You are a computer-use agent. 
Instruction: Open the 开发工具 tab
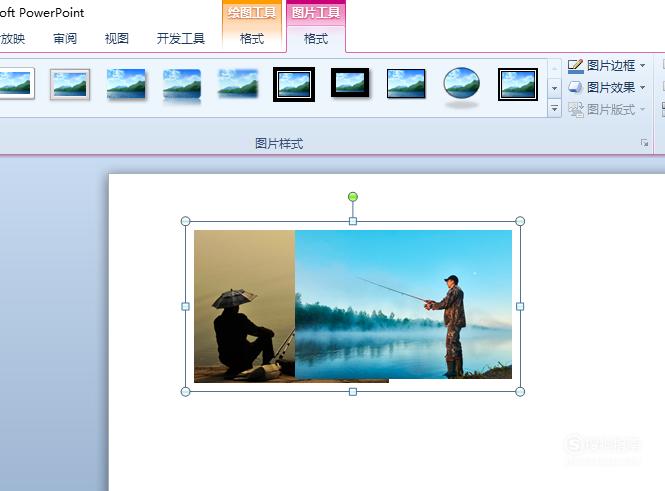(181, 39)
